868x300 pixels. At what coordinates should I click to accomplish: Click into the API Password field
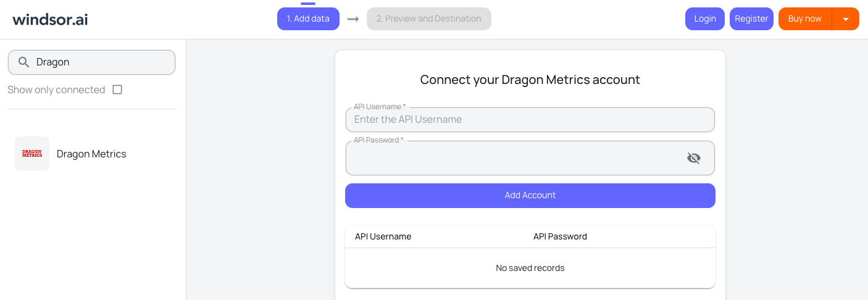coord(512,159)
